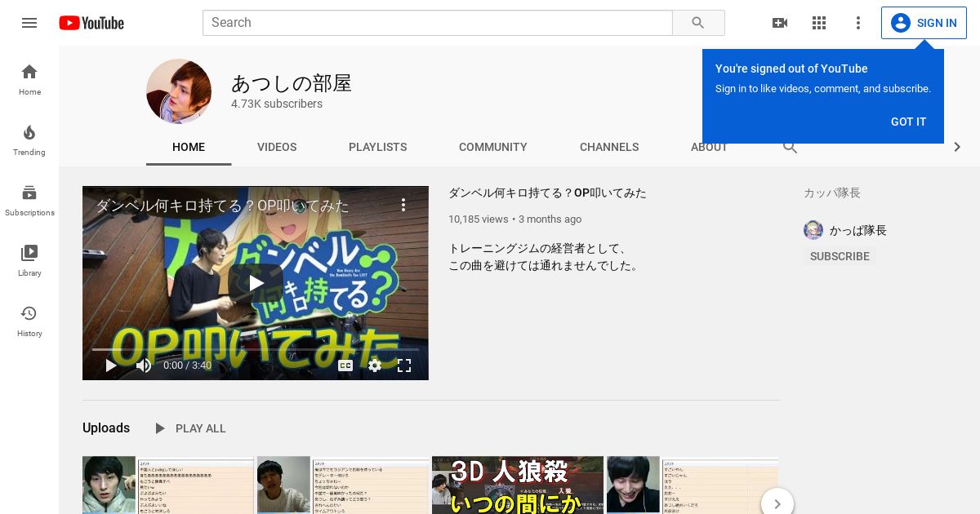Open Library in sidebar

[x=29, y=260]
